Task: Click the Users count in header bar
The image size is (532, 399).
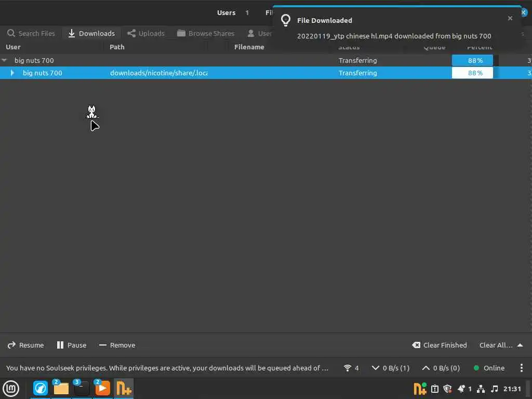Action: click(233, 12)
